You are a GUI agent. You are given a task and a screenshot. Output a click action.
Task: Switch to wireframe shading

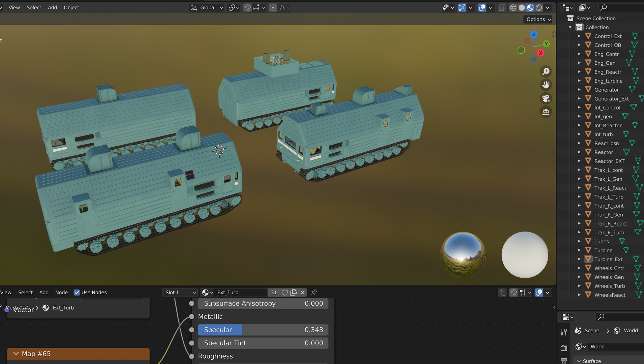[513, 7]
